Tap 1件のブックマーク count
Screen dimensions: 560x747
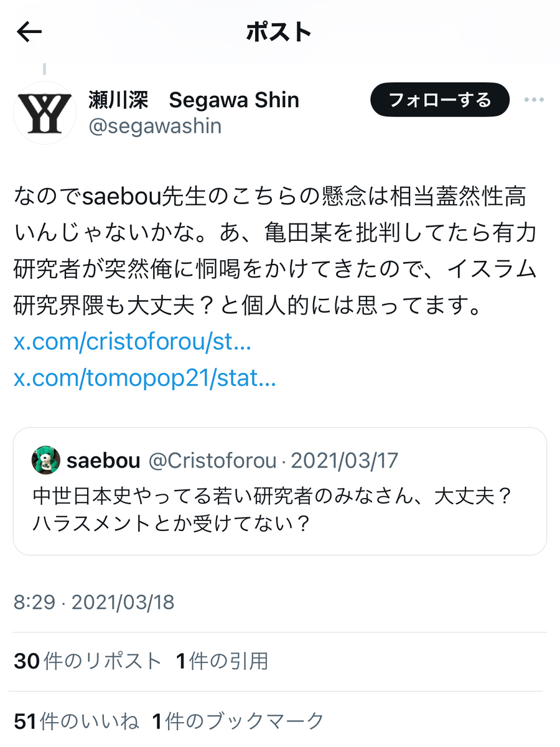pos(238,721)
